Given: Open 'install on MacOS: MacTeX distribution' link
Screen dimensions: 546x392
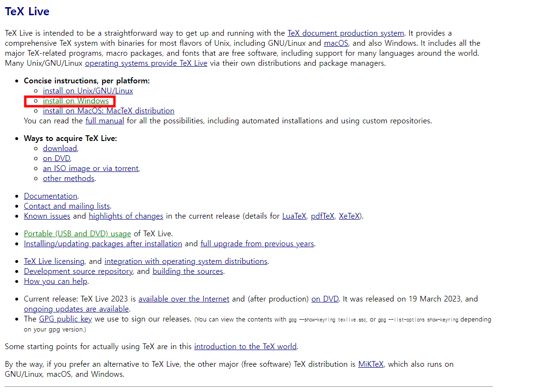Looking at the screenshot, I should tap(109, 111).
